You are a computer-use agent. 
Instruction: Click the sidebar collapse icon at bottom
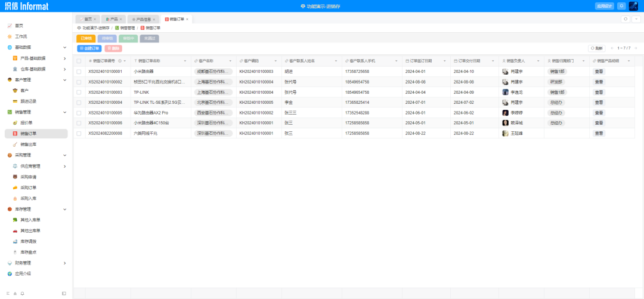coord(64,293)
